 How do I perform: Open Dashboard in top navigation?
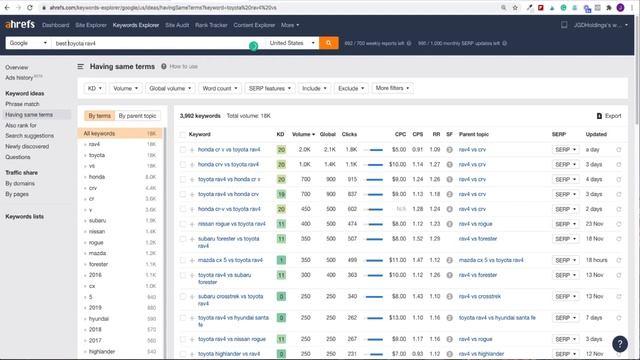56,25
